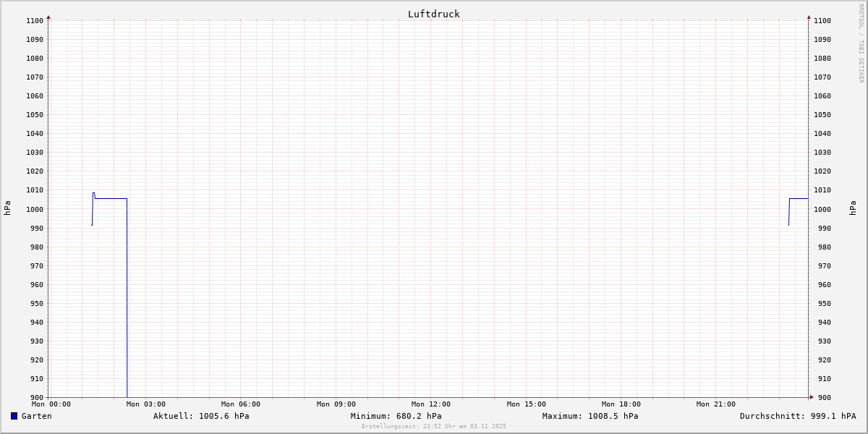This screenshot has height=434, width=868.
Task: Click the arrowhead atop the left pressure axis
Action: tap(48, 17)
